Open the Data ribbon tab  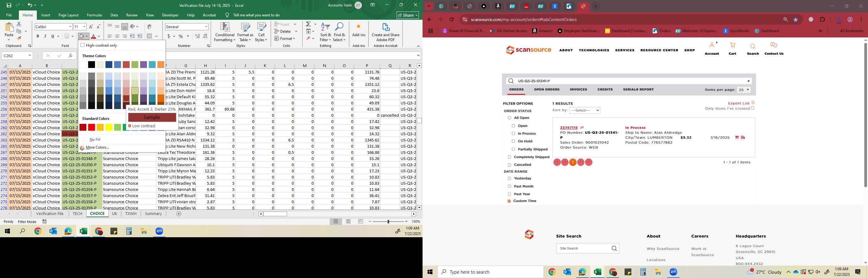pyautogui.click(x=114, y=15)
